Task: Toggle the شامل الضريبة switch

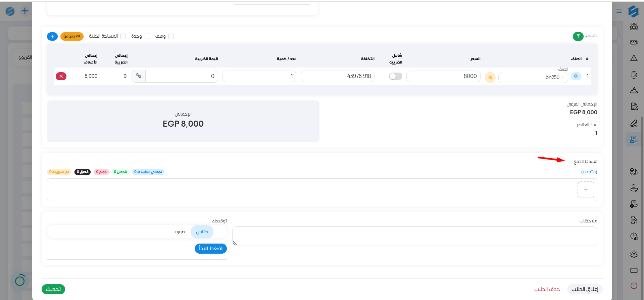Action: (x=395, y=77)
